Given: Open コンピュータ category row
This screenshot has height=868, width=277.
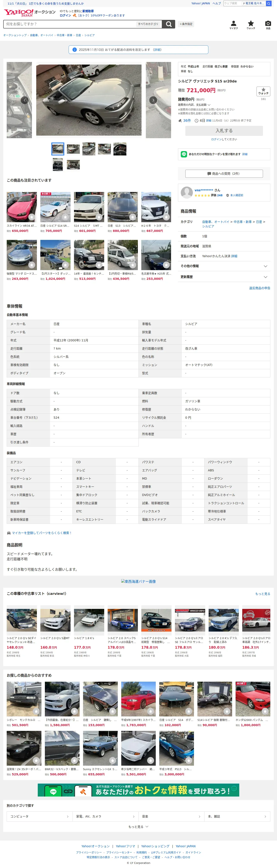Looking at the screenshot, I should click(x=39, y=816).
